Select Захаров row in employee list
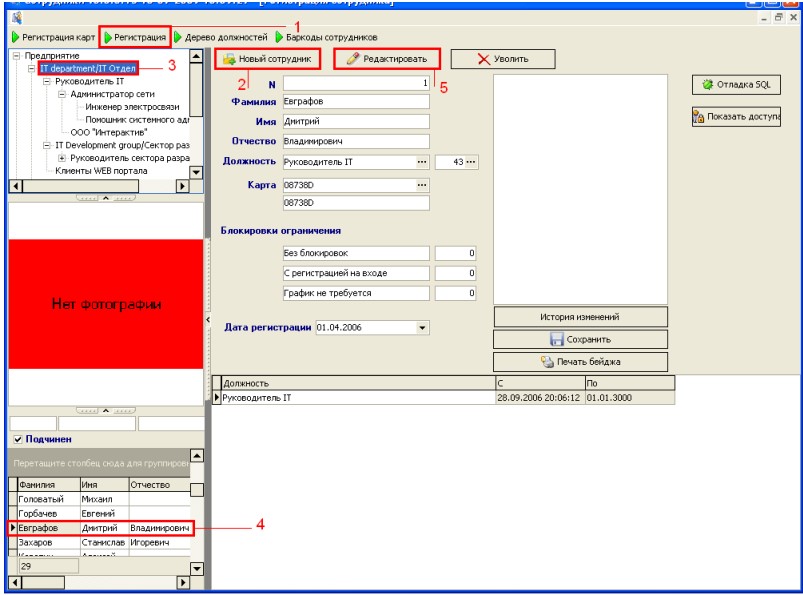 40,542
